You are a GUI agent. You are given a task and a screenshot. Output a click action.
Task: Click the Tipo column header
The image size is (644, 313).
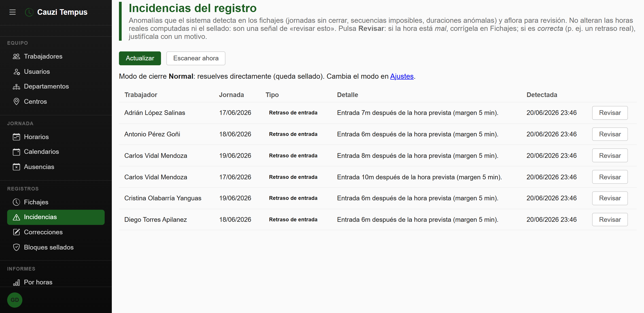pyautogui.click(x=272, y=95)
